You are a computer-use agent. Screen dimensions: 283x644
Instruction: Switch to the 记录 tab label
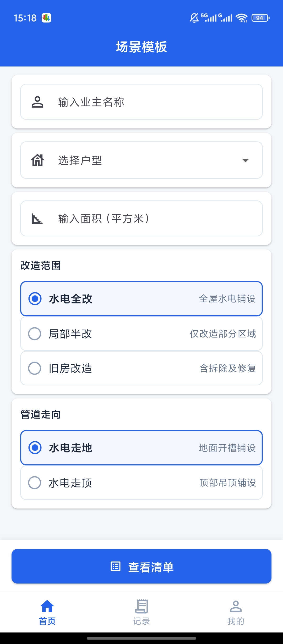tap(141, 621)
